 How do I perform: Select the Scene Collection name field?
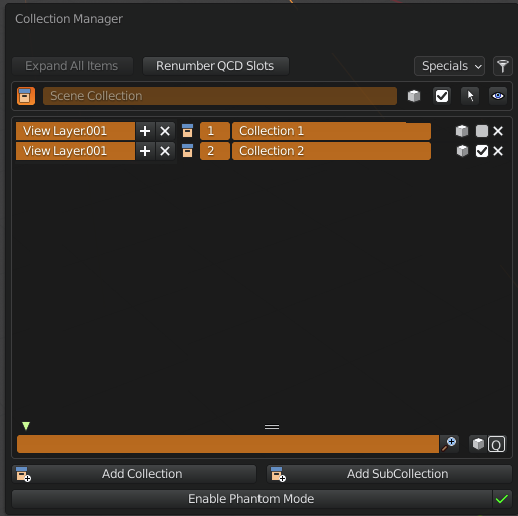click(x=220, y=96)
